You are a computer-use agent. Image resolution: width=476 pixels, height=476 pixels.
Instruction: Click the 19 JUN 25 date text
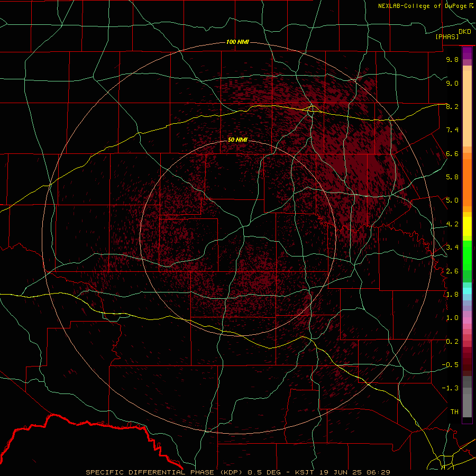tap(341, 472)
